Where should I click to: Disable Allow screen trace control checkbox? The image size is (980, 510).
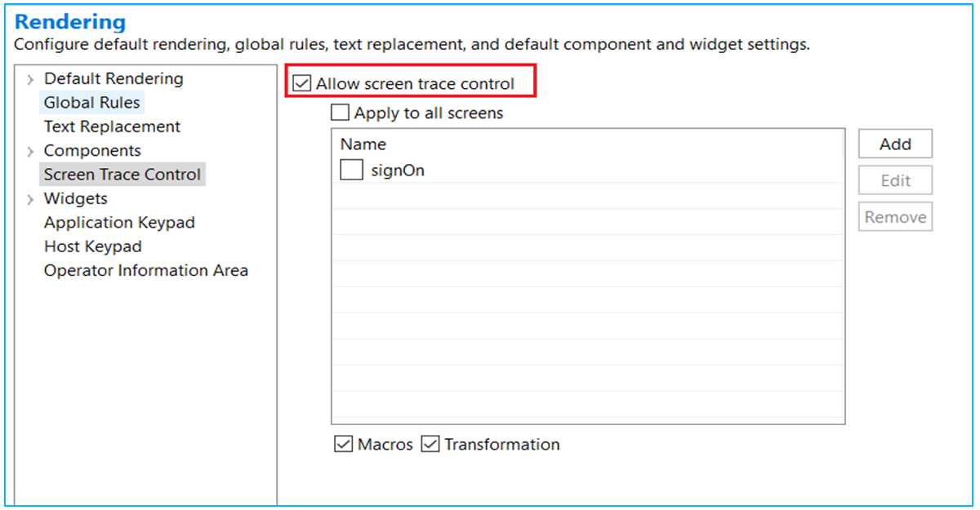(302, 84)
